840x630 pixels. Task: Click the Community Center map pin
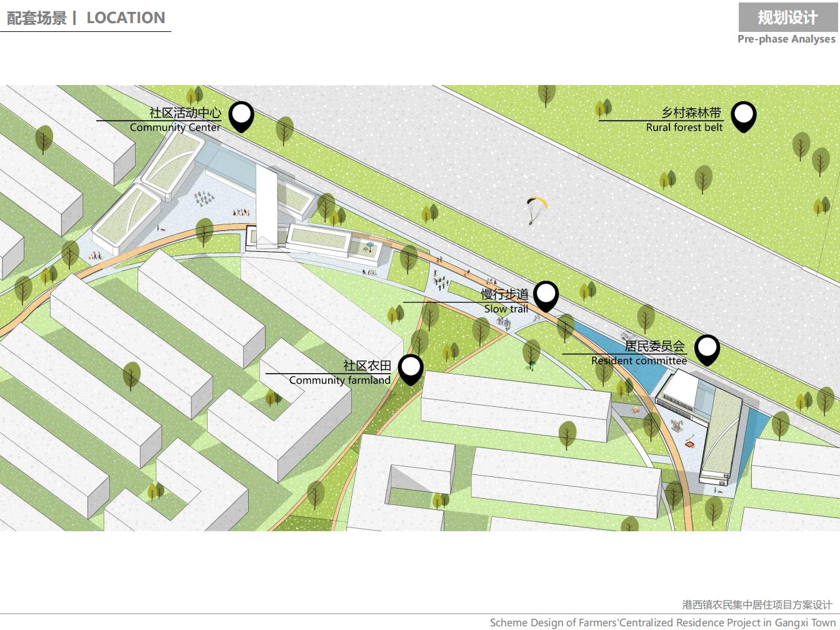point(241,117)
